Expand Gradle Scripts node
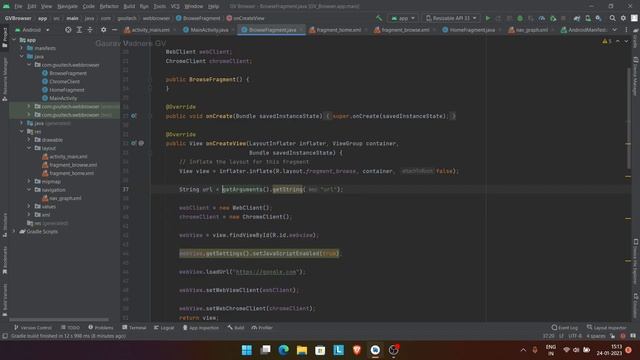Viewport: 640px width, 360px height. pos(14,231)
